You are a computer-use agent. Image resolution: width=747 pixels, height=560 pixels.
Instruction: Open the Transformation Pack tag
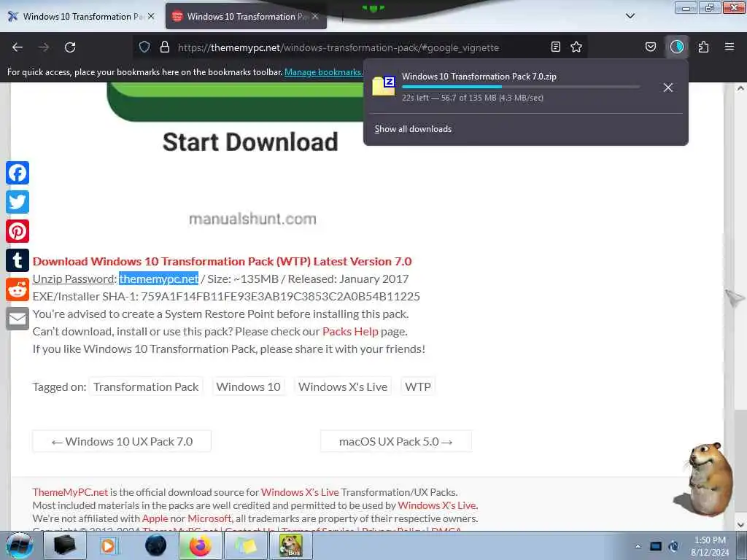(x=146, y=386)
